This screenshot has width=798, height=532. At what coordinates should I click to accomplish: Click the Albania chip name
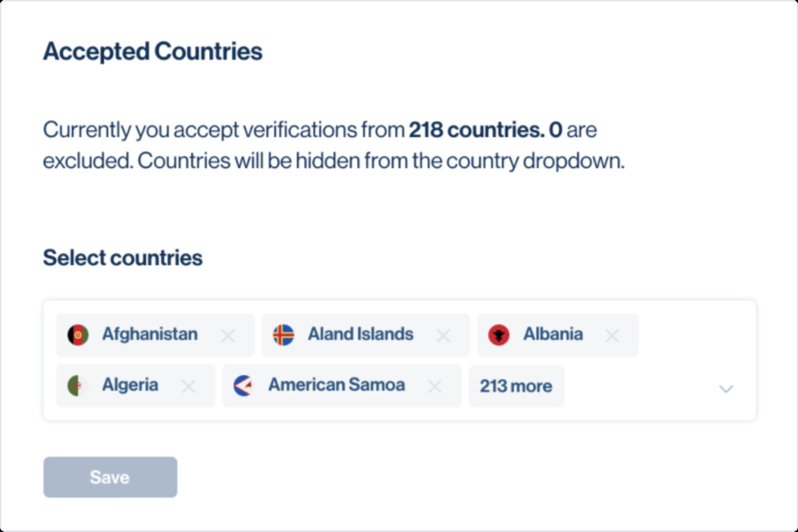coord(553,334)
